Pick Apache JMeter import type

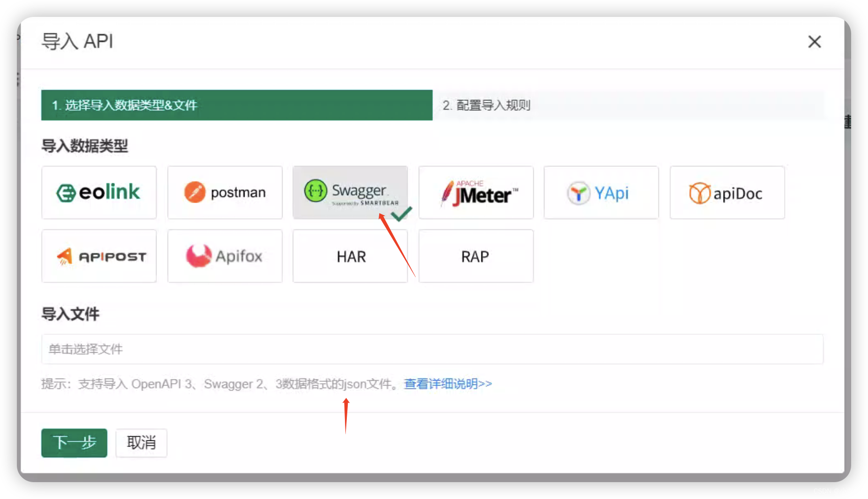[x=476, y=192]
